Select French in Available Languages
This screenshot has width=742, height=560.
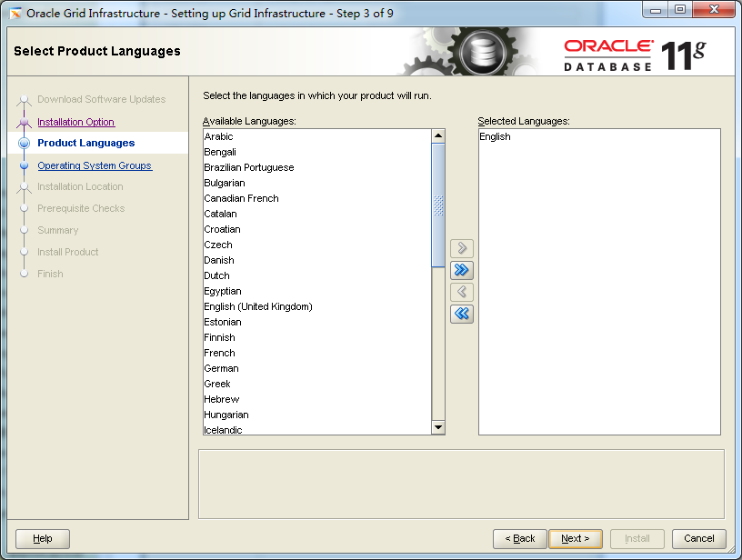pyautogui.click(x=317, y=353)
